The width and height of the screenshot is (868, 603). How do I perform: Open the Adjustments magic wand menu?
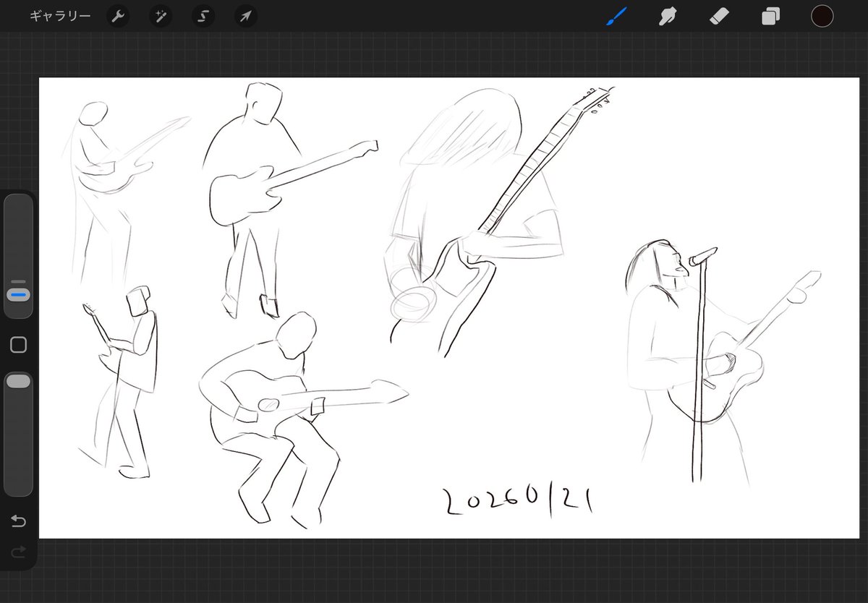(161, 16)
